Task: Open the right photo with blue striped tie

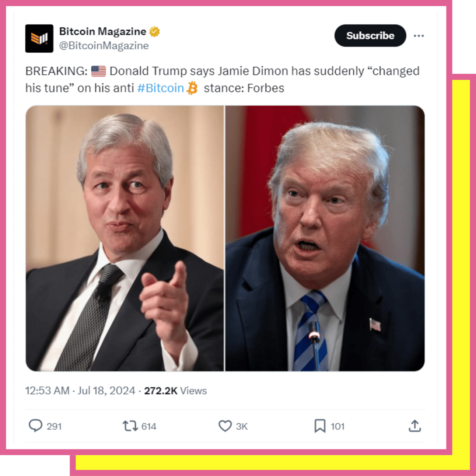Action: coord(325,238)
